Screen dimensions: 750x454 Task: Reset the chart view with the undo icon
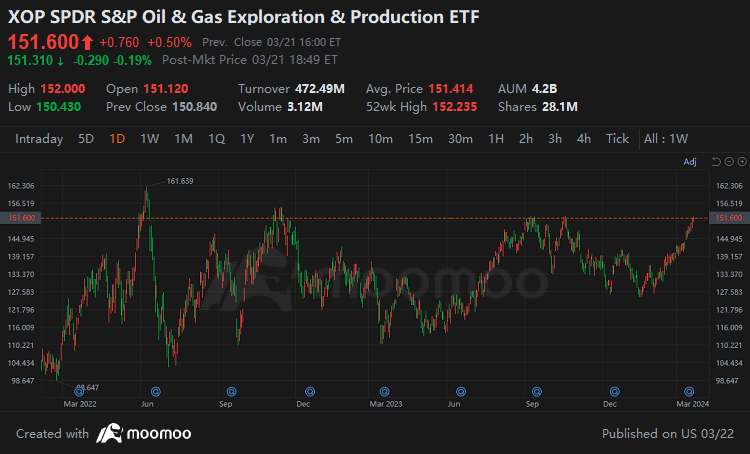tap(716, 162)
